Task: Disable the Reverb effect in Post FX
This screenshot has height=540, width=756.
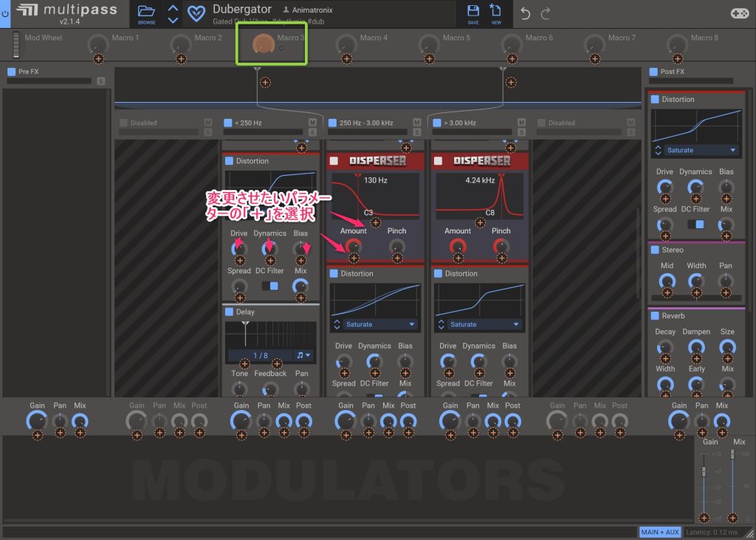Action: (x=654, y=316)
